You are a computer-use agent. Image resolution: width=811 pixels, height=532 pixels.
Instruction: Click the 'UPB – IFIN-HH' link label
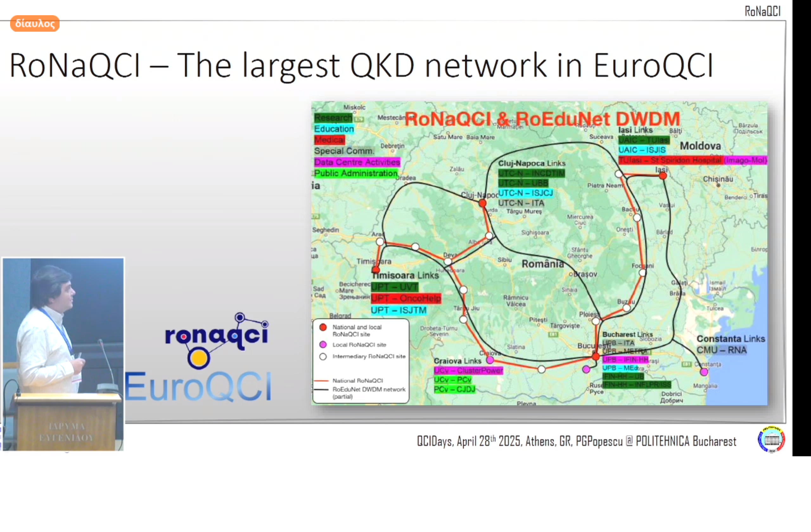tap(625, 360)
